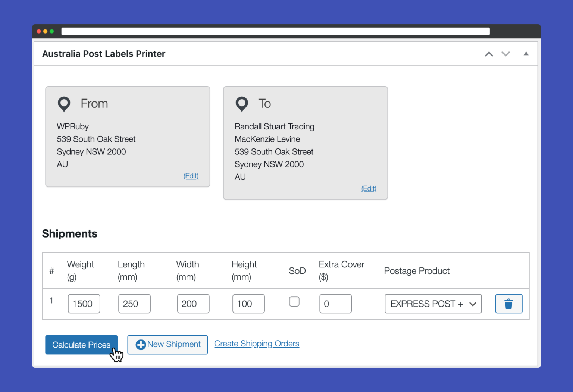The width and height of the screenshot is (573, 392).
Task: Click the To location pin icon
Action: click(242, 104)
